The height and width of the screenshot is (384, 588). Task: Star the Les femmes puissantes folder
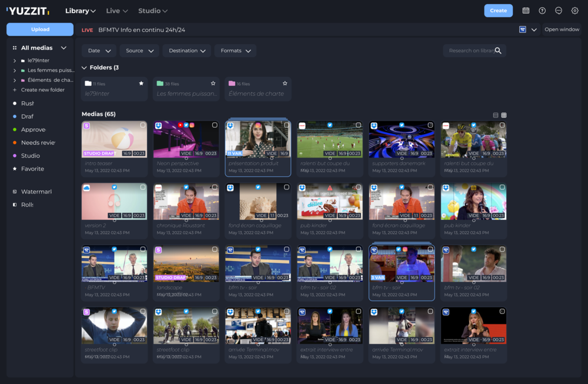(213, 84)
